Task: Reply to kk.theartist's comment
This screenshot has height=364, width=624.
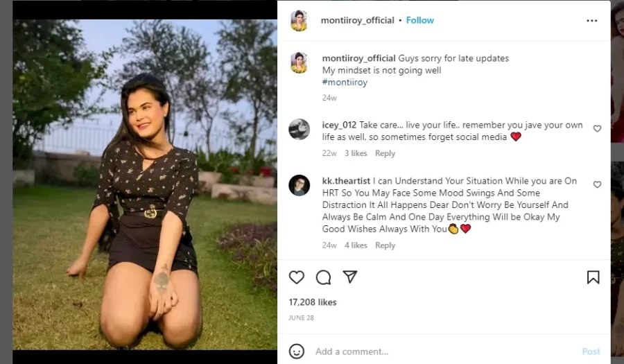Action: click(x=385, y=245)
